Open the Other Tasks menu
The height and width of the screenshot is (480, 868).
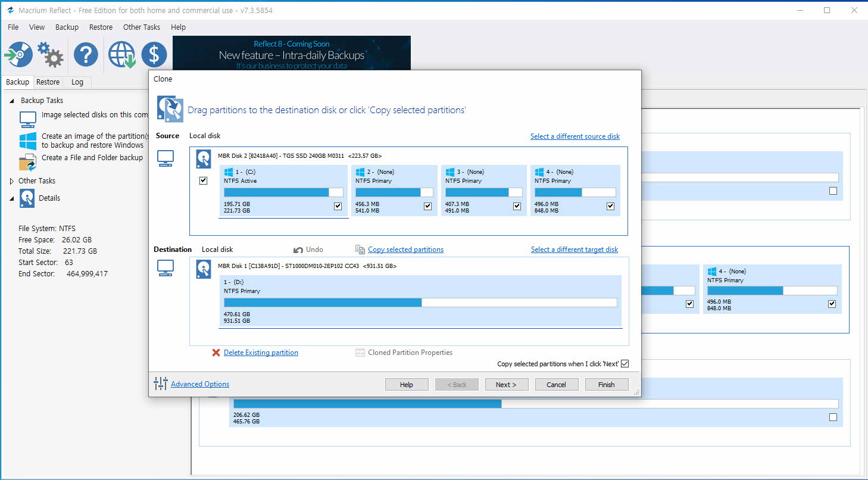tap(142, 27)
